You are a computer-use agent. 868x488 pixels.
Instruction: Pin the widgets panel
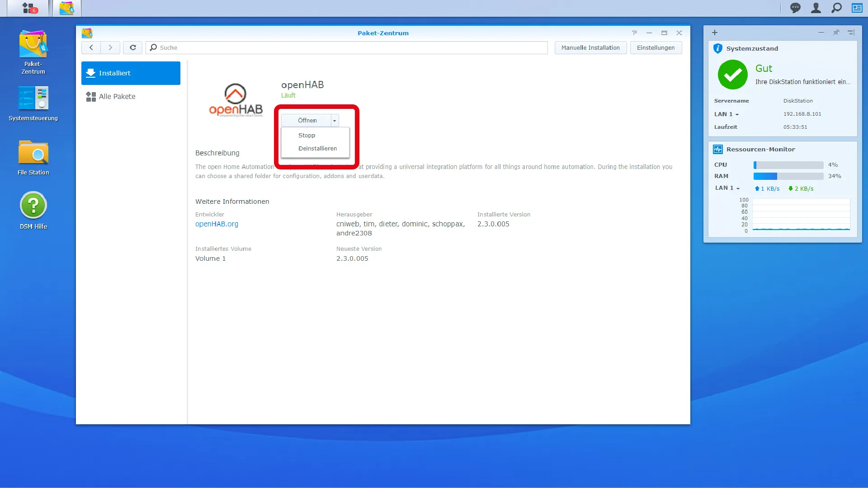coord(836,33)
